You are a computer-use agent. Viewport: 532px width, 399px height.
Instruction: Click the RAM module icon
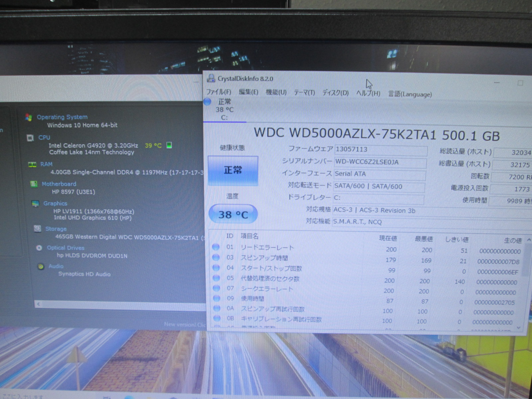coord(32,164)
